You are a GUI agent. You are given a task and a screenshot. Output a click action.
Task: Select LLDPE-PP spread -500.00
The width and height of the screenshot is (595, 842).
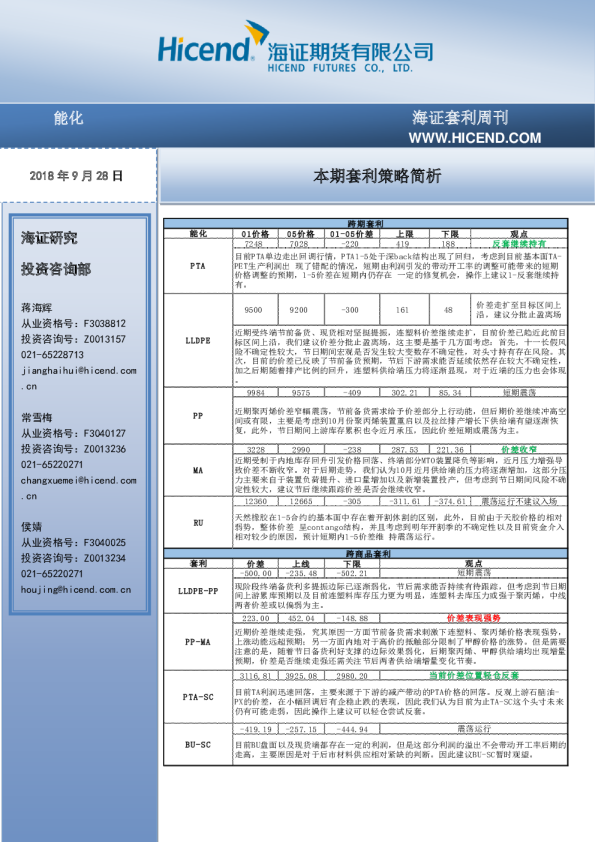[x=256, y=573]
